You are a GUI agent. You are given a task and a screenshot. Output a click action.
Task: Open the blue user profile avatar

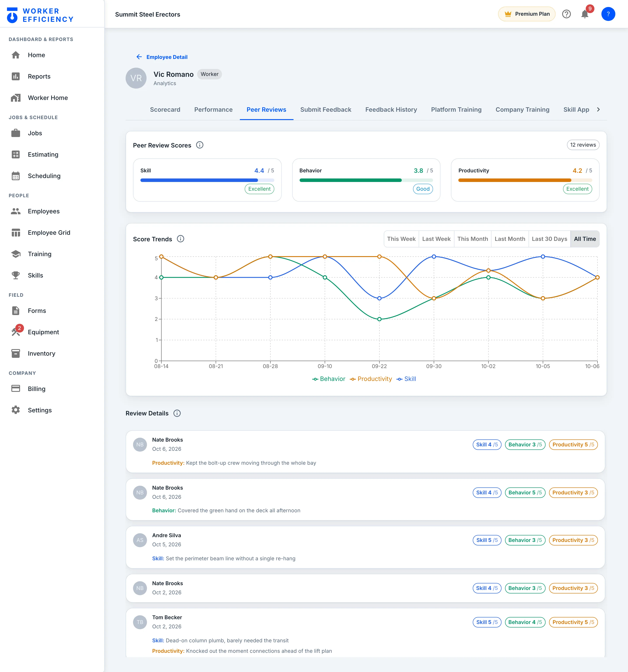(x=608, y=14)
